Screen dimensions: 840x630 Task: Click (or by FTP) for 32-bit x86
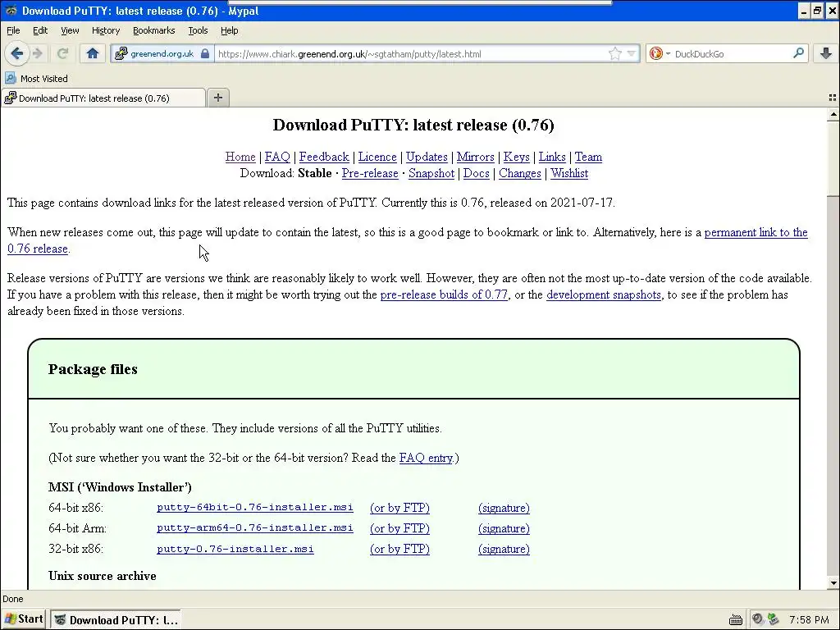(399, 549)
